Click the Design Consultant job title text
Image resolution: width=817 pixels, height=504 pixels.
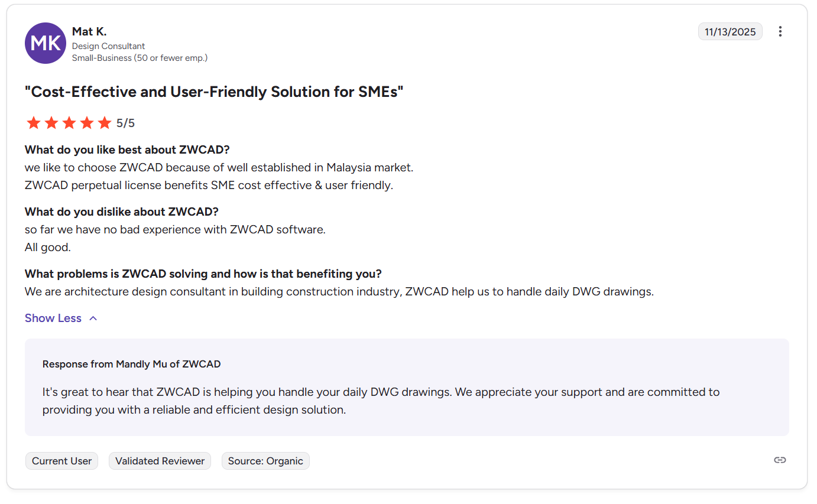point(108,45)
